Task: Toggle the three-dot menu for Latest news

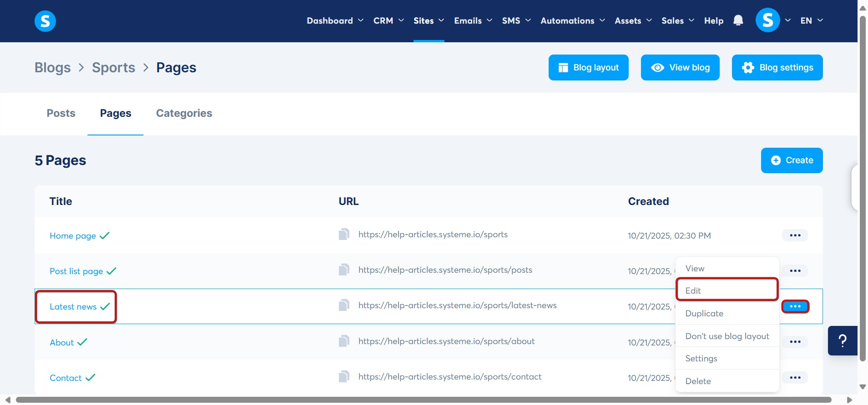Action: pos(795,306)
